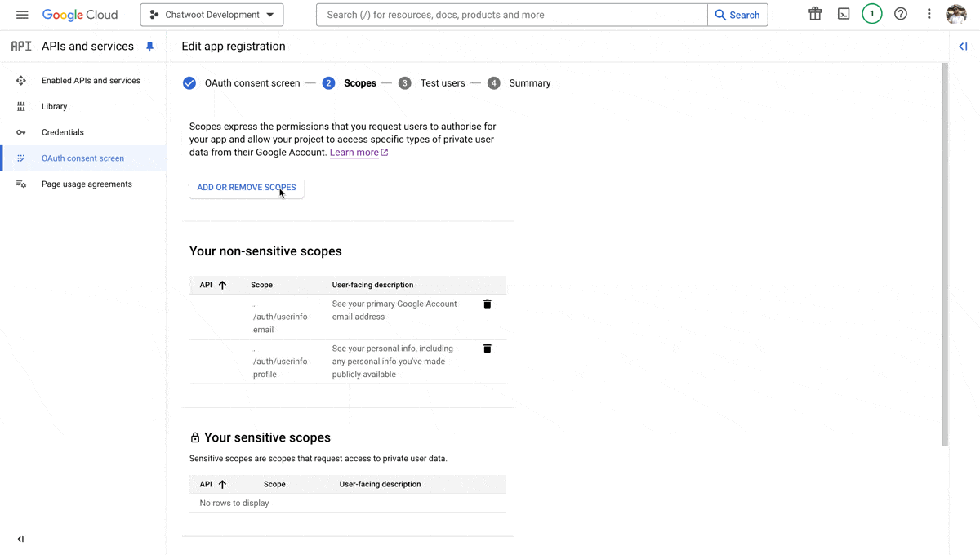Viewport: 980px width, 555px height.
Task: Select the ./auth/userinfo.profile scope text
Action: 279,362
